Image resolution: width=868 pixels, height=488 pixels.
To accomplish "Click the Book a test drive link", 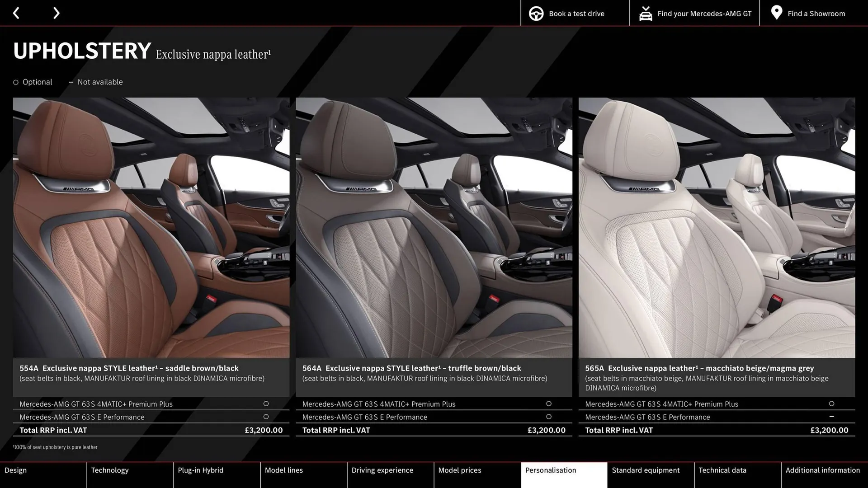I will click(576, 13).
